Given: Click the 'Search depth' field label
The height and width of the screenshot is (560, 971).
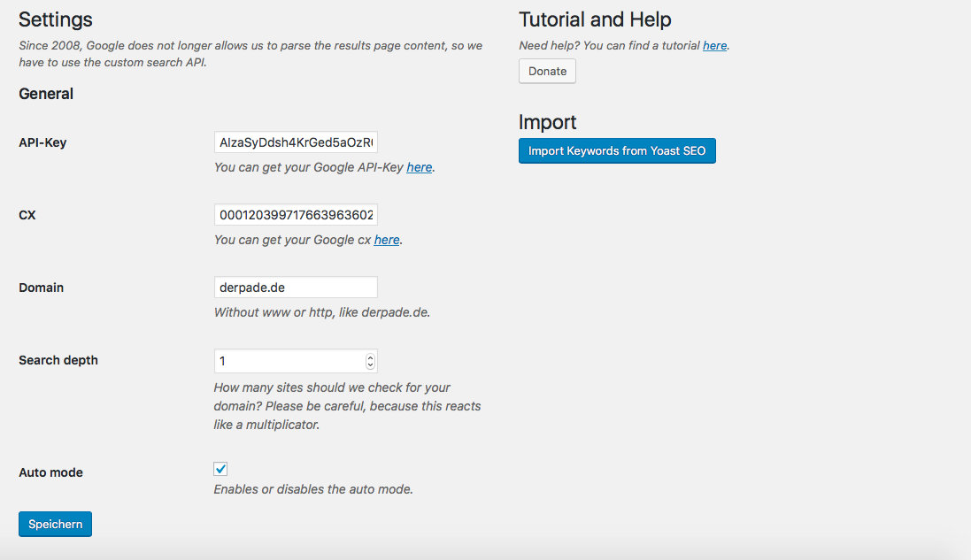Looking at the screenshot, I should click(58, 360).
